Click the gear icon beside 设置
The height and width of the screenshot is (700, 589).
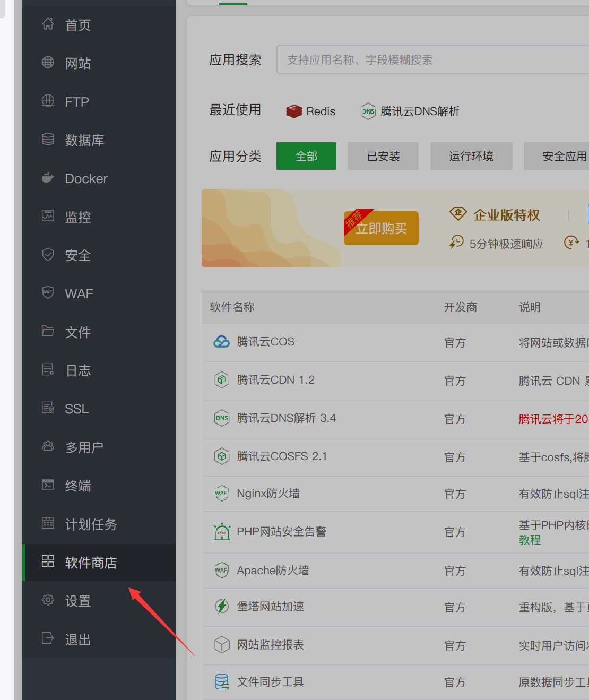[x=48, y=600]
